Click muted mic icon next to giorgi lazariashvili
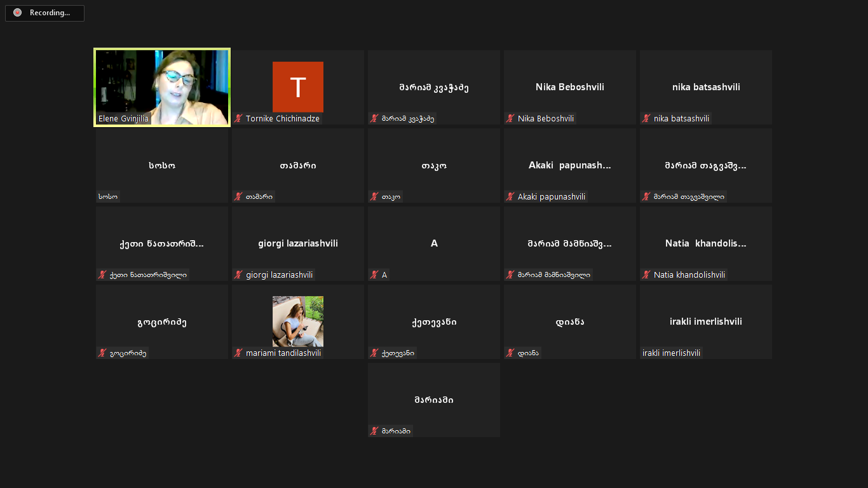Screen dimensions: 868x488 238,275
